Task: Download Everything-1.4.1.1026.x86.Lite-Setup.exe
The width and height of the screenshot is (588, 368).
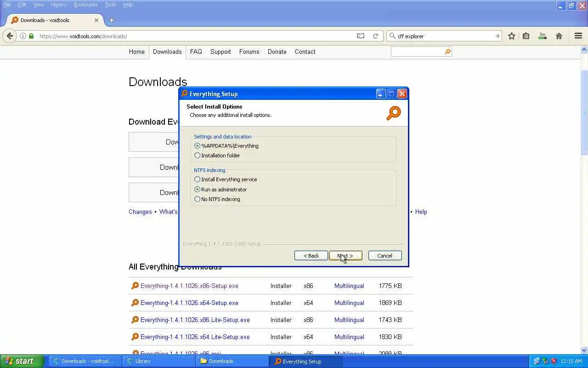Action: pyautogui.click(x=195, y=320)
